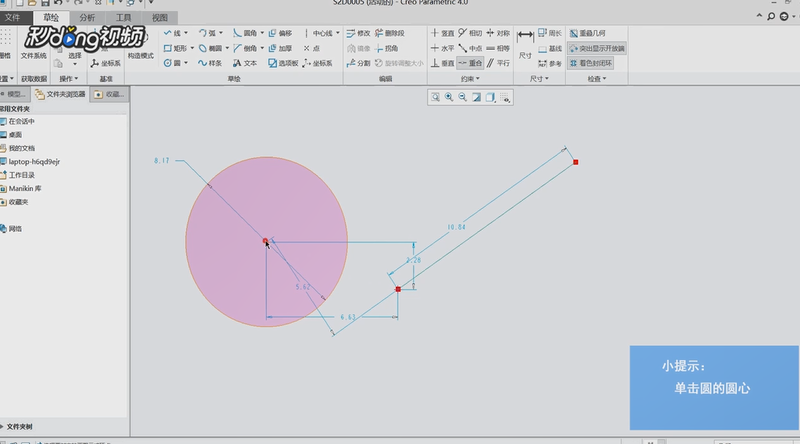
Task: Click the 10.84 dimension value
Action: tap(456, 227)
